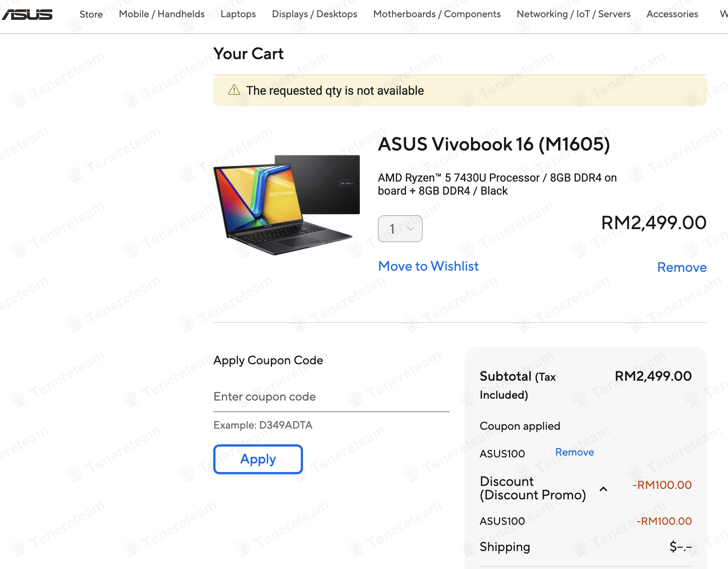Remove the ASUS100 coupon
The width and height of the screenshot is (728, 569).
pyautogui.click(x=575, y=452)
